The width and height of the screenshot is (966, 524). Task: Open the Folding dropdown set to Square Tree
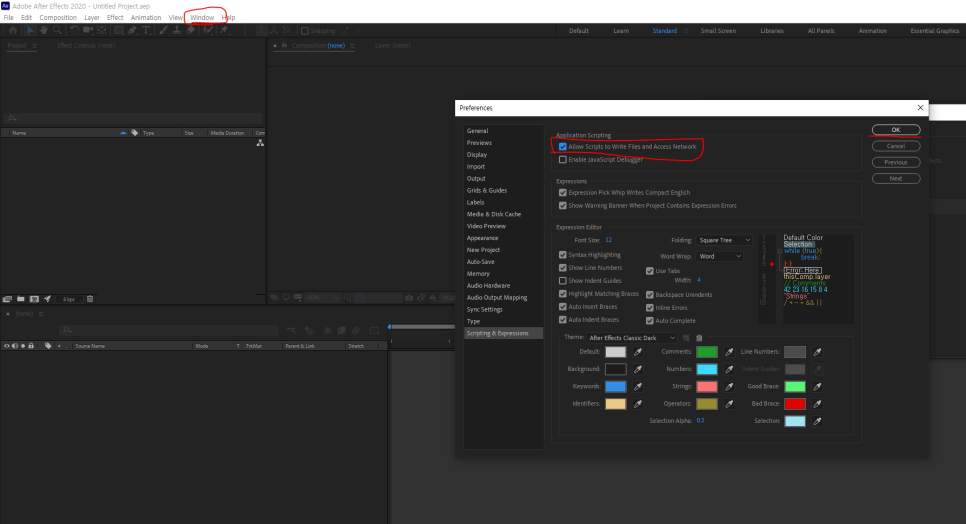click(724, 240)
